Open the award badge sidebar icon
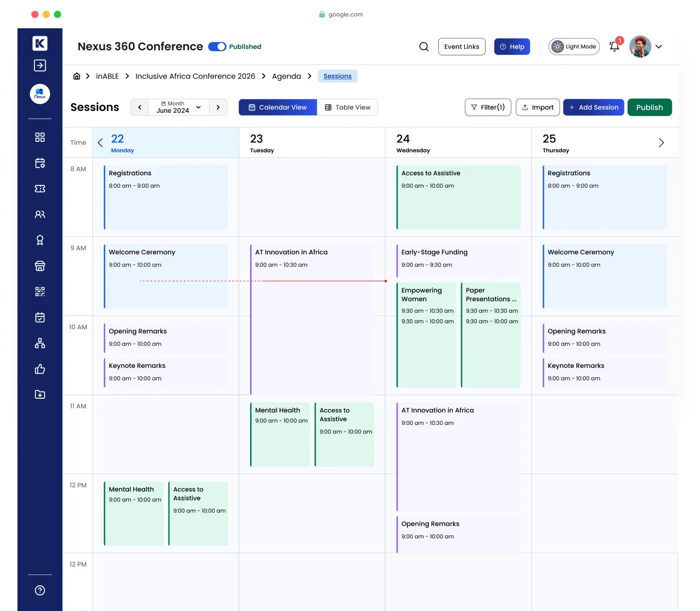Viewport: 700px width, 611px height. (40, 240)
